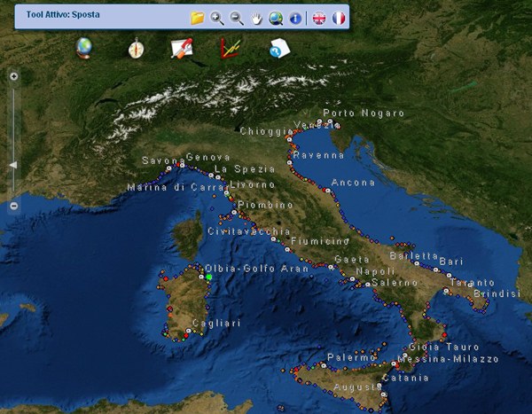
Task: Open the compass navigation icon
Action: tap(136, 48)
